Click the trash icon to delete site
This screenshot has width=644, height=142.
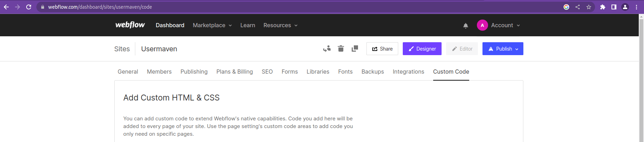coord(341,49)
